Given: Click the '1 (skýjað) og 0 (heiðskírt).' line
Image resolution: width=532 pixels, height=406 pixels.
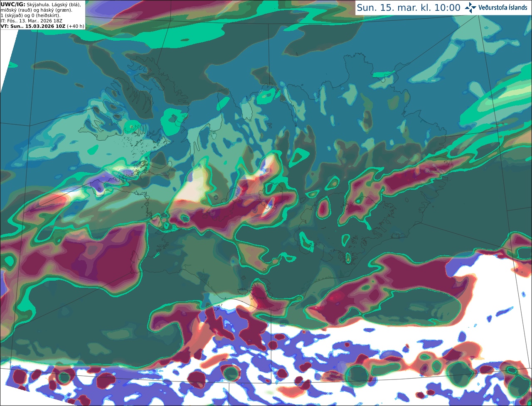Looking at the screenshot, I should 31,15.
